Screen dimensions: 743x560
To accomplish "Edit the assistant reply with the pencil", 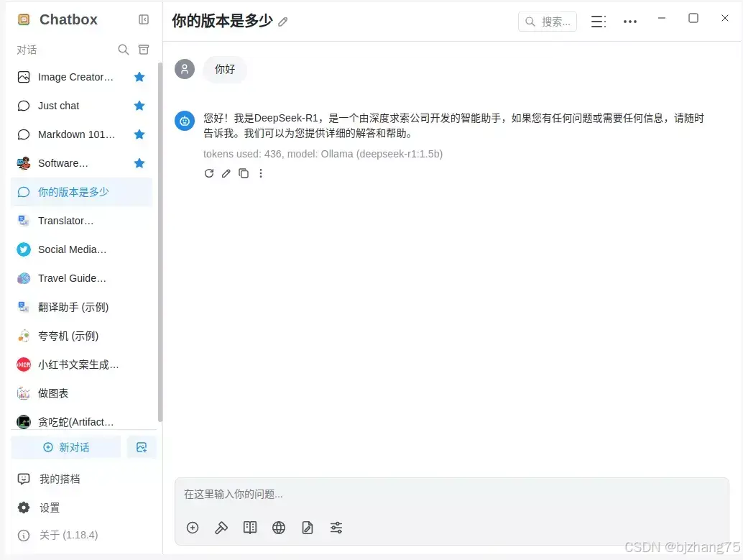I will pyautogui.click(x=226, y=173).
